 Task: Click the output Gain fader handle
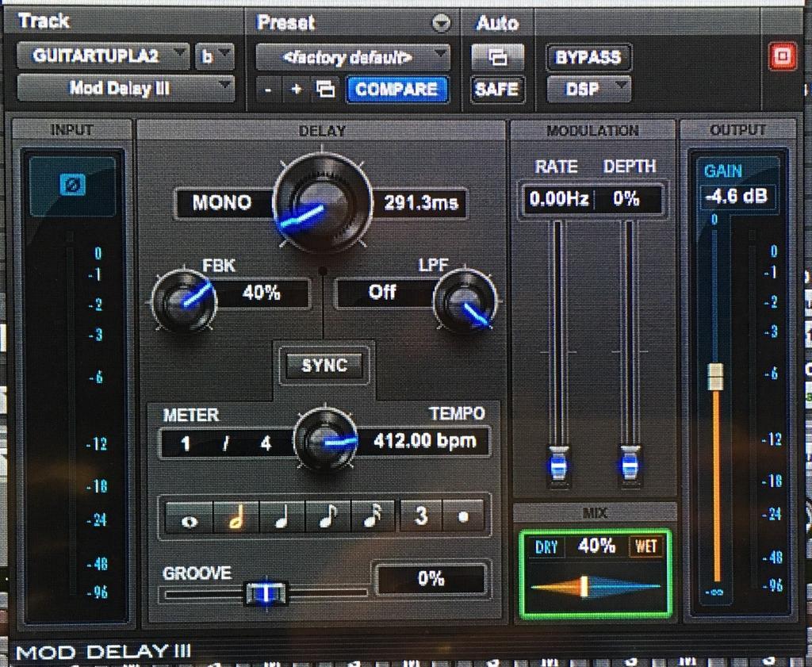pos(716,377)
